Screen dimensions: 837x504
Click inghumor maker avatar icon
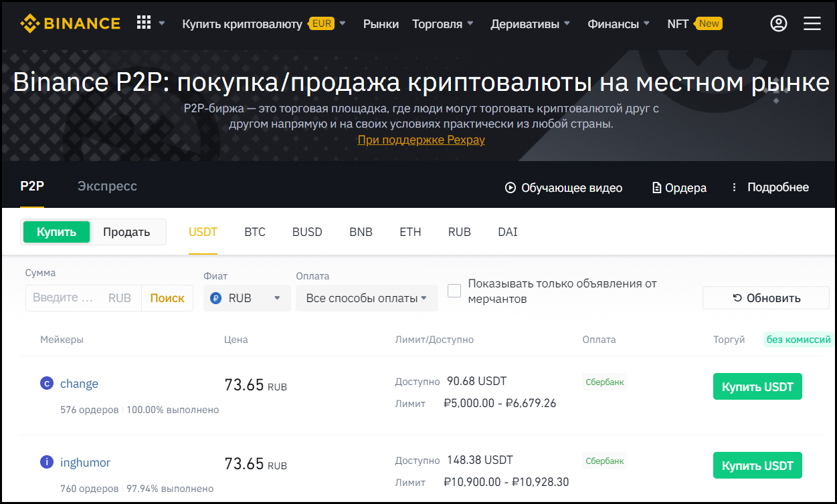pyautogui.click(x=47, y=462)
